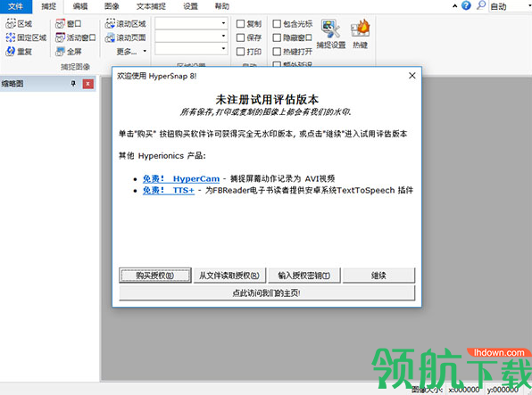
Task: Capture the 全屏 full screen
Action: coord(68,51)
